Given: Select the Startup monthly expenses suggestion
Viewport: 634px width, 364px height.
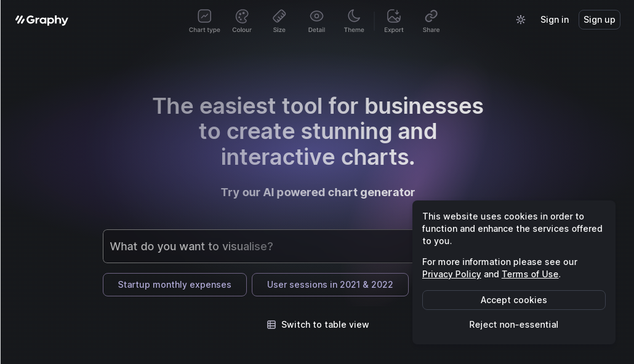Looking at the screenshot, I should click(x=175, y=285).
